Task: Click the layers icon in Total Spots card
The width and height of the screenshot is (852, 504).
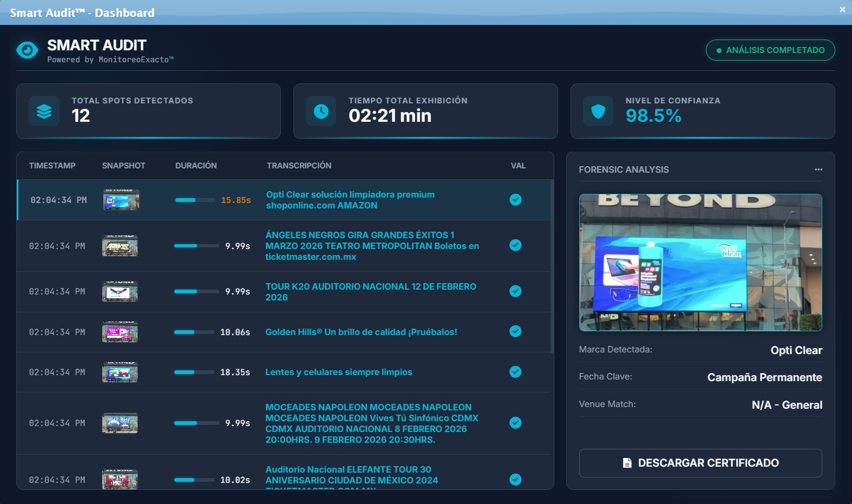Action: coord(44,111)
